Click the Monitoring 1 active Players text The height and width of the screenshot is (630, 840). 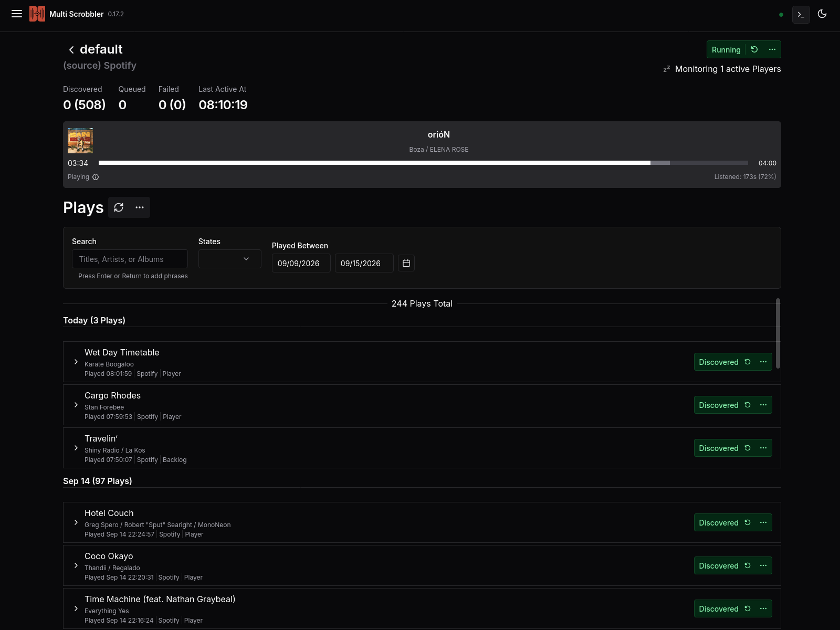(728, 69)
